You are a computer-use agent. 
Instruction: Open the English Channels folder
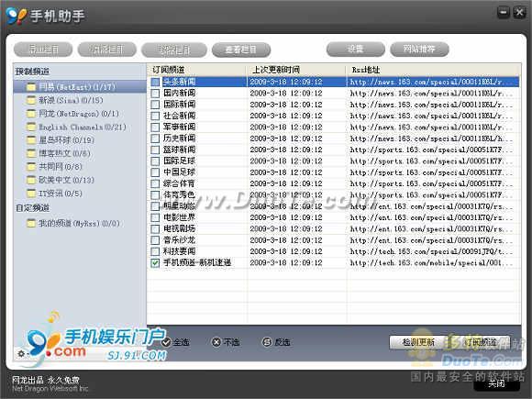[x=77, y=127]
